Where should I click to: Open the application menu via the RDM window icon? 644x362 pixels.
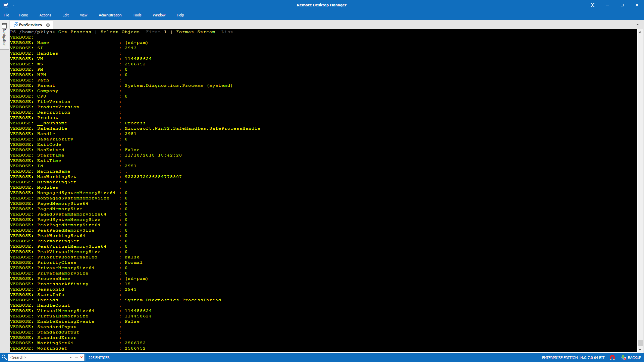pos(5,5)
